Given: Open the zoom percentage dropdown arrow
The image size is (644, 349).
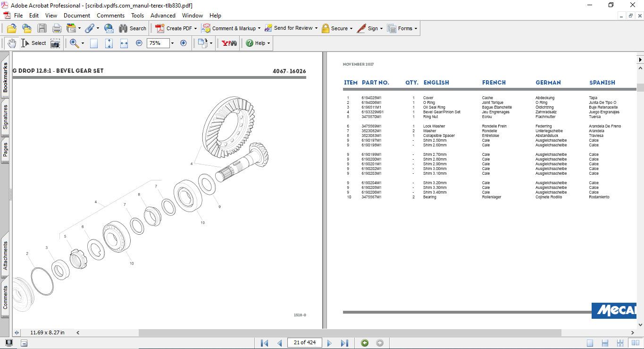Looking at the screenshot, I should (172, 43).
